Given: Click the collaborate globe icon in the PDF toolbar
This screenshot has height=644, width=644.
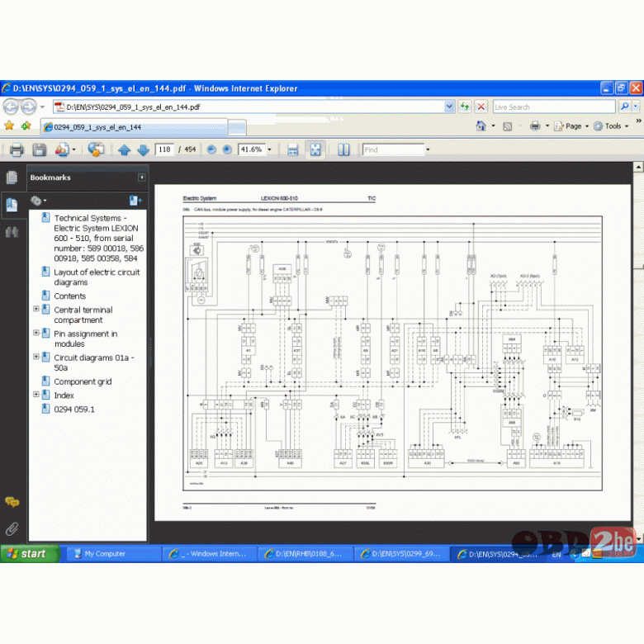Looking at the screenshot, I should pos(96,150).
